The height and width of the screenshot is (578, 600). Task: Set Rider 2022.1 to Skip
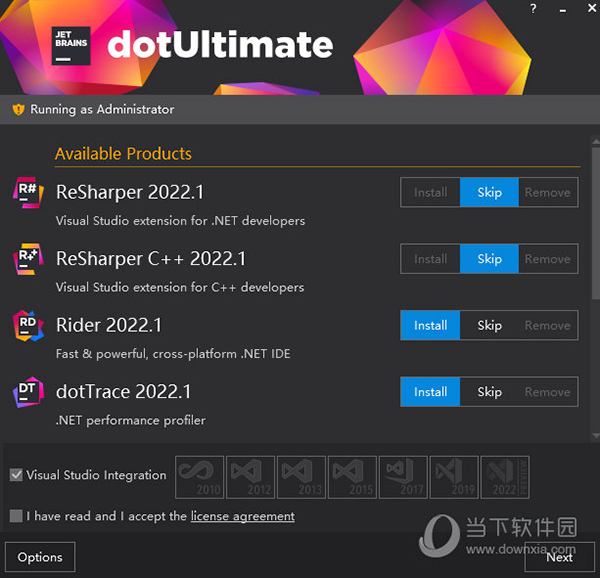489,325
